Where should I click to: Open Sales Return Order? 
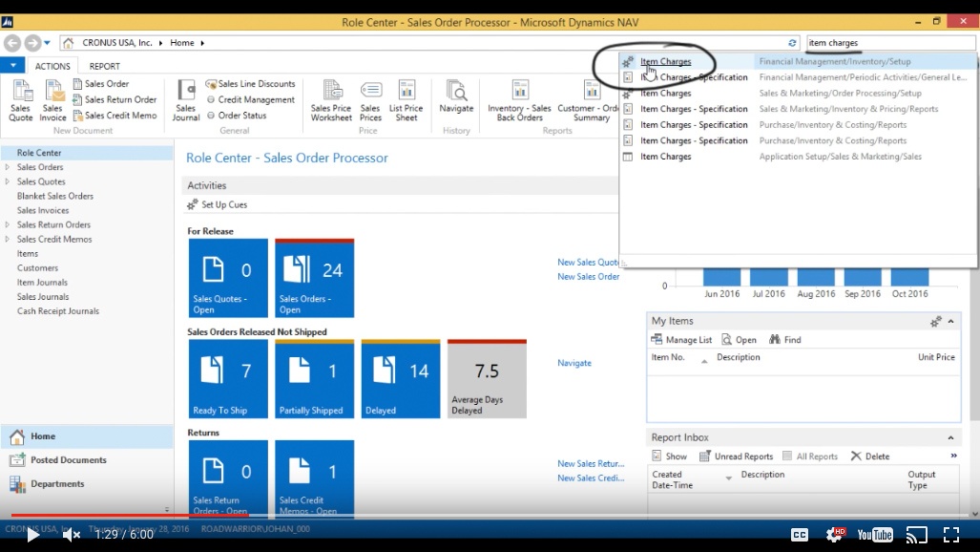(115, 99)
